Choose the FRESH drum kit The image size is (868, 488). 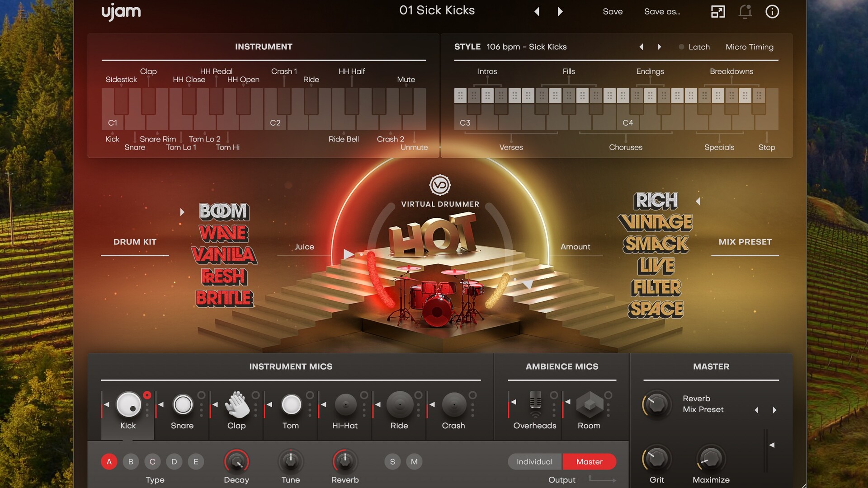(224, 276)
